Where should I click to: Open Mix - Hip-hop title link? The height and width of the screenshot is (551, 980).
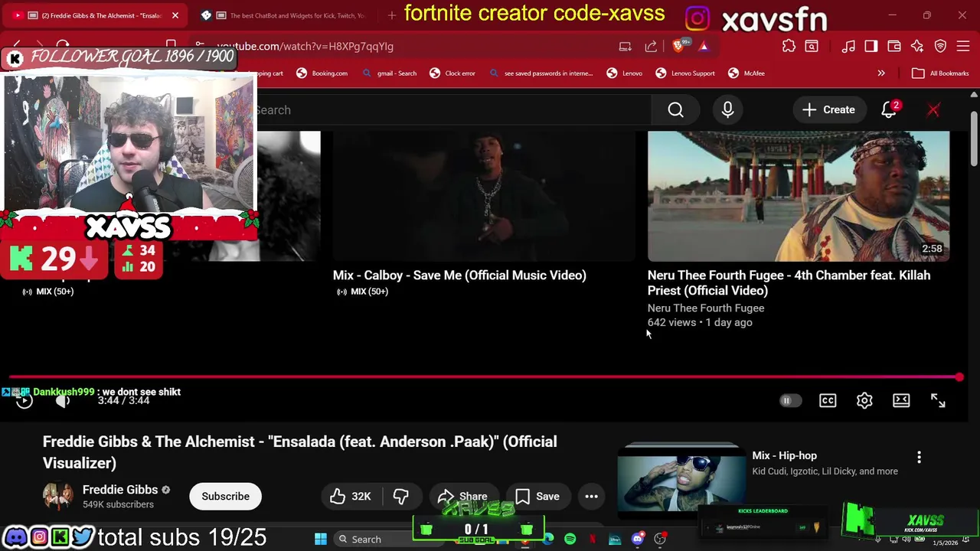click(x=784, y=455)
